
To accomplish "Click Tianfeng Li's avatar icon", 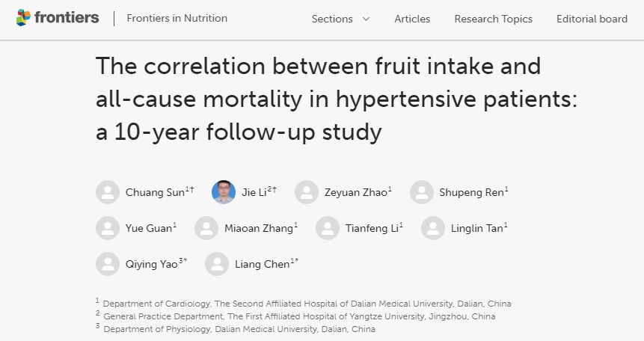I will [x=328, y=228].
